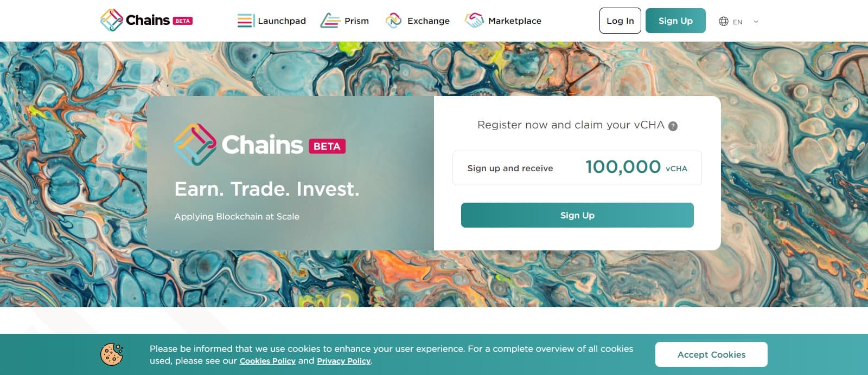Navigate to Marketplace in the top navigation
Viewport: 868px width, 375px height.
coord(514,21)
